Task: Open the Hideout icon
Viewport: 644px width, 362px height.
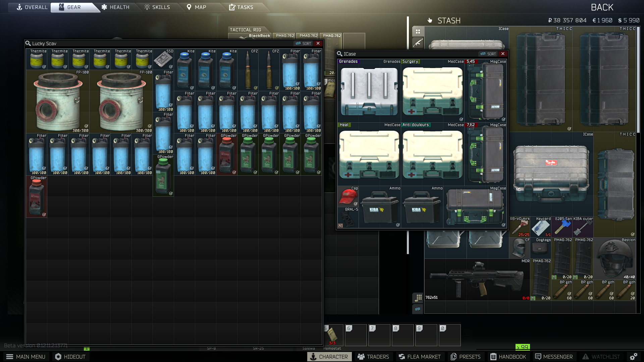Action: point(70,357)
